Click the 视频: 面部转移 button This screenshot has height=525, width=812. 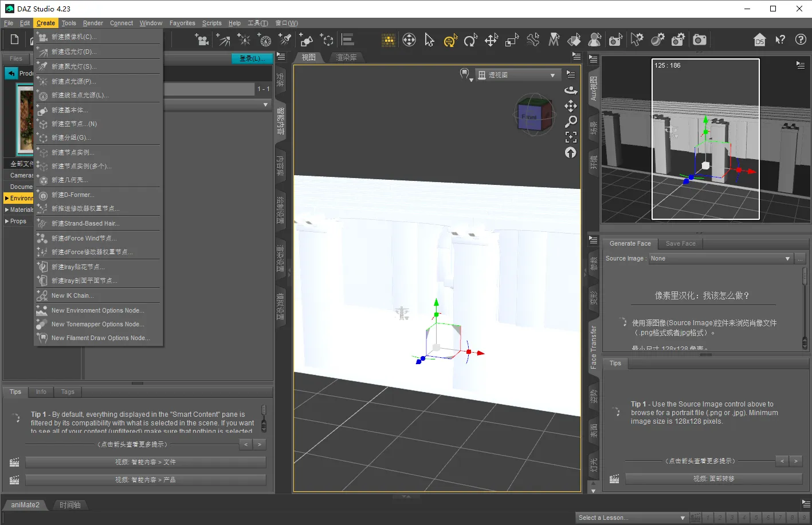tap(713, 479)
